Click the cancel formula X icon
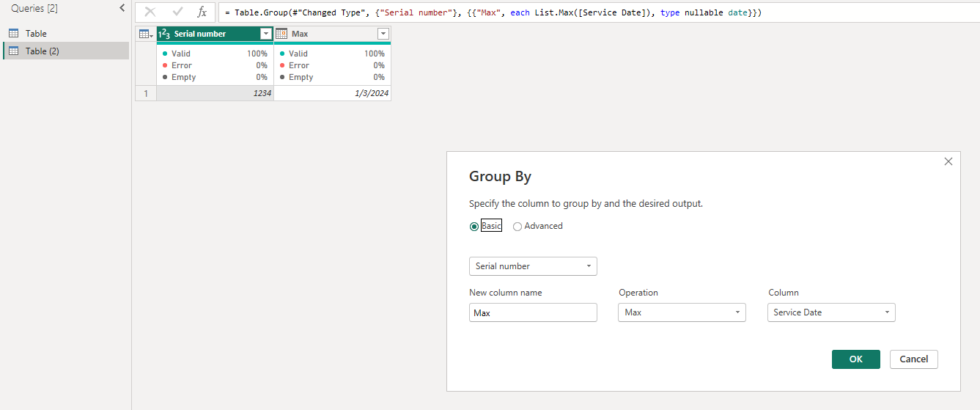 [x=150, y=12]
